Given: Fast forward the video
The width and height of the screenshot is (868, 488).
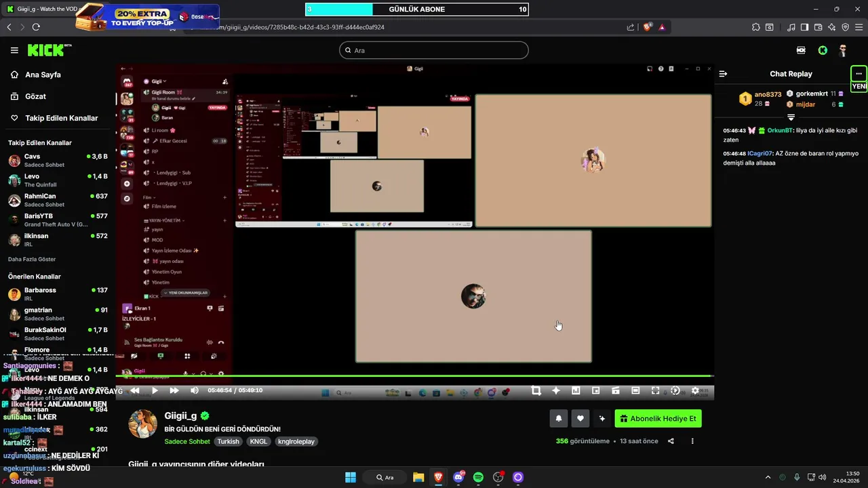Looking at the screenshot, I should tap(174, 390).
